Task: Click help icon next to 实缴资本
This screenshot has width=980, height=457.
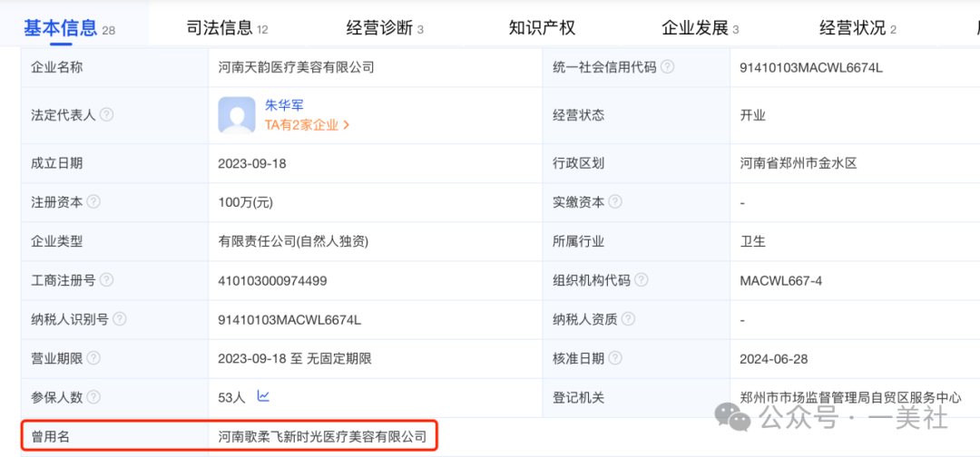Action: pyautogui.click(x=615, y=201)
